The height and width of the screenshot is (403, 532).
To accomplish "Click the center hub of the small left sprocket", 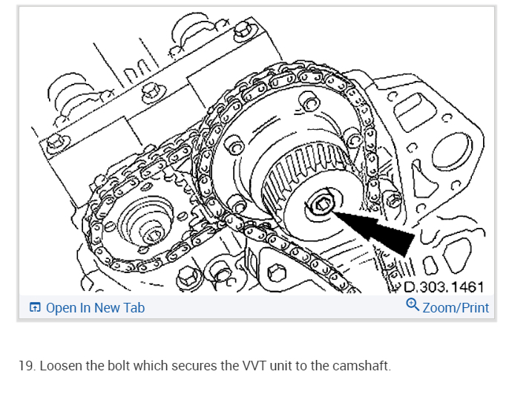I will click(153, 235).
